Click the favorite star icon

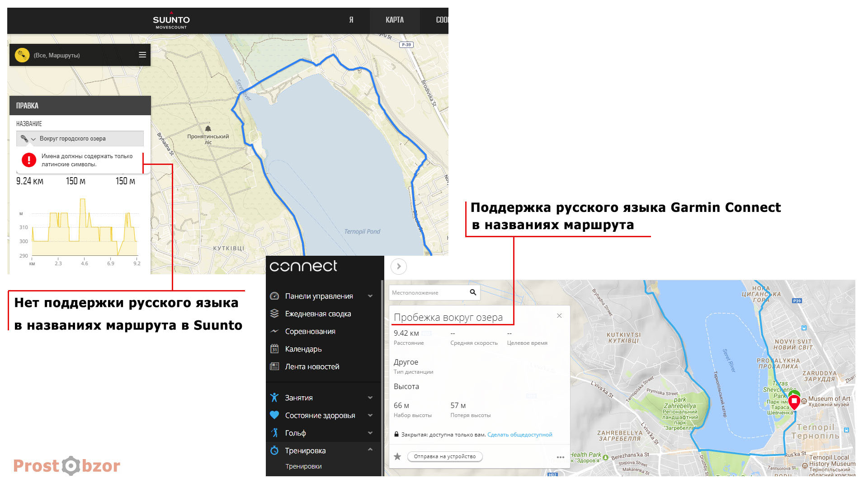tap(397, 456)
